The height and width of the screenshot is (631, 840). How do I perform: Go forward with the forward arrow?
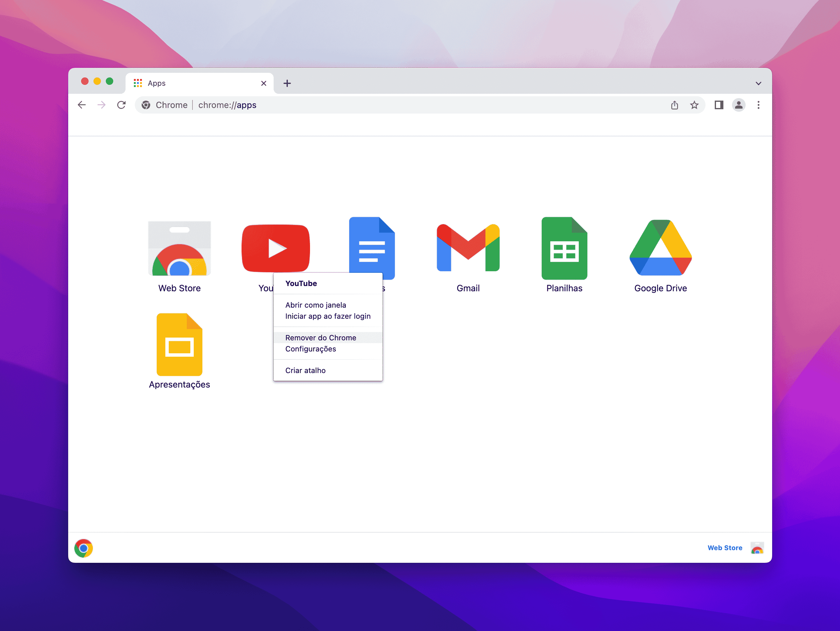point(101,105)
